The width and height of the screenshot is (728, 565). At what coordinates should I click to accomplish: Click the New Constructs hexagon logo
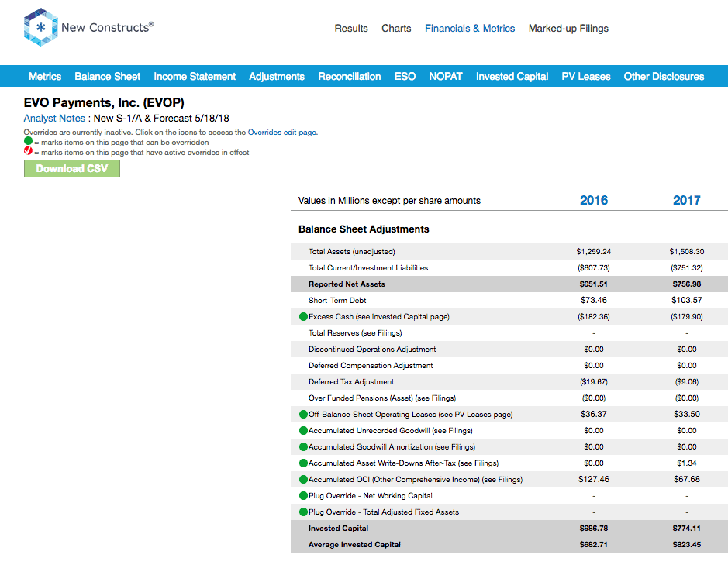41,27
